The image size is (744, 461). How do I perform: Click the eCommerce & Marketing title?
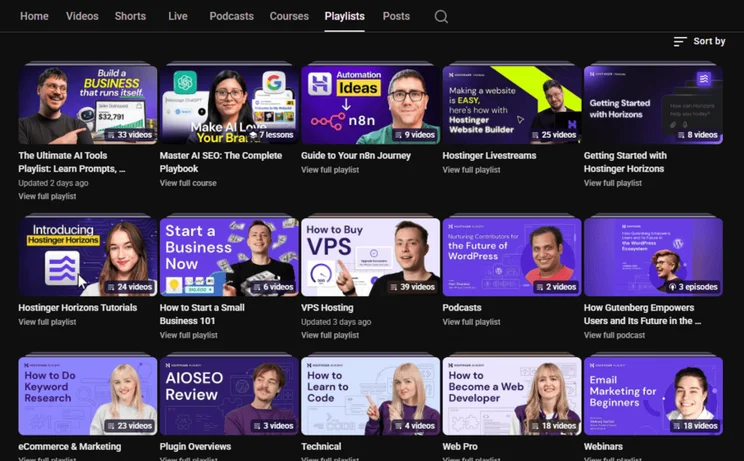click(x=70, y=447)
